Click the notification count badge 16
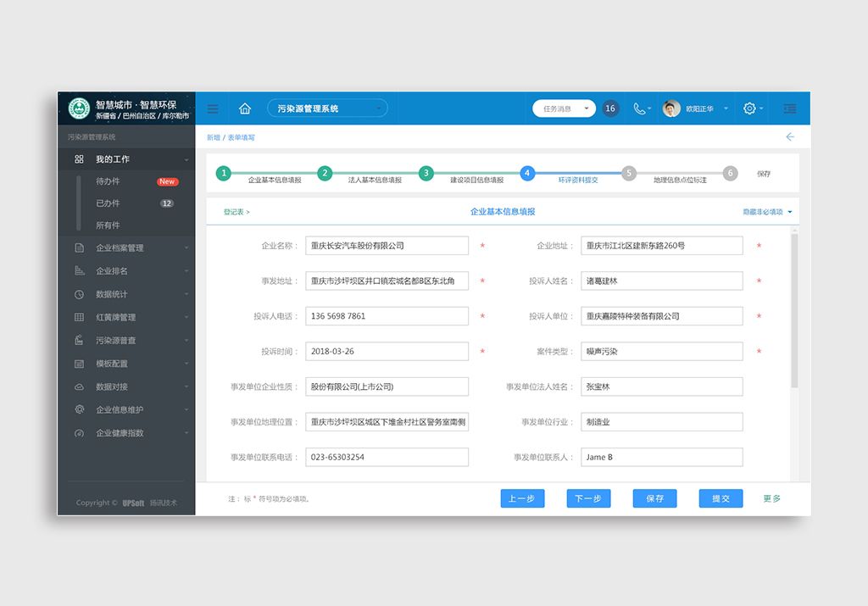Screen dimensions: 868x606 610,108
